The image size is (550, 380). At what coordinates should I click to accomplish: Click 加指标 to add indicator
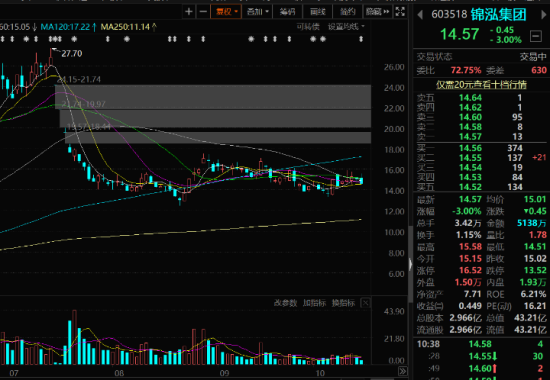point(314,303)
